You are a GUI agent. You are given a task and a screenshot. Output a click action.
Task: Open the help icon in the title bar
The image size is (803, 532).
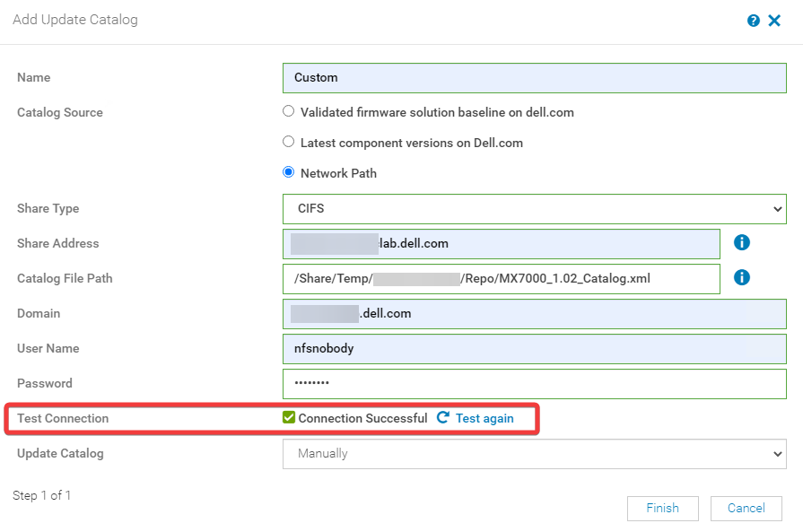pyautogui.click(x=754, y=20)
